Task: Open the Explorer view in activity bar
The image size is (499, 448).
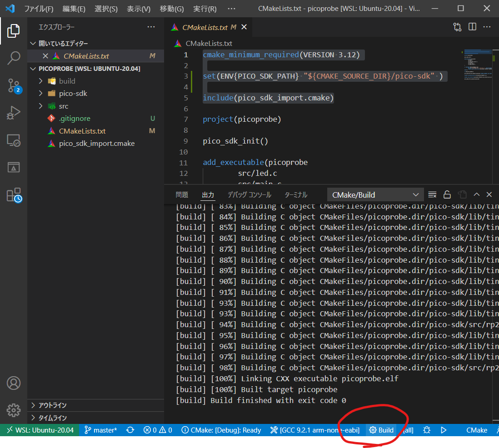Action: pyautogui.click(x=13, y=31)
